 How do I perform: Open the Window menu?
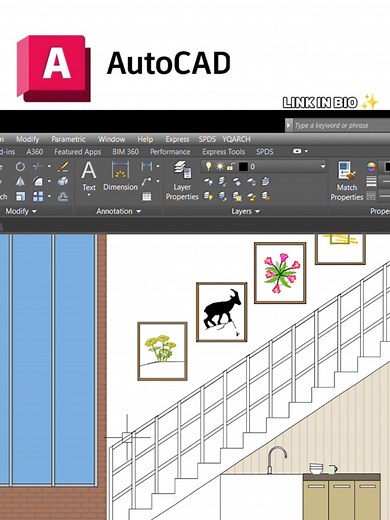pos(111,139)
